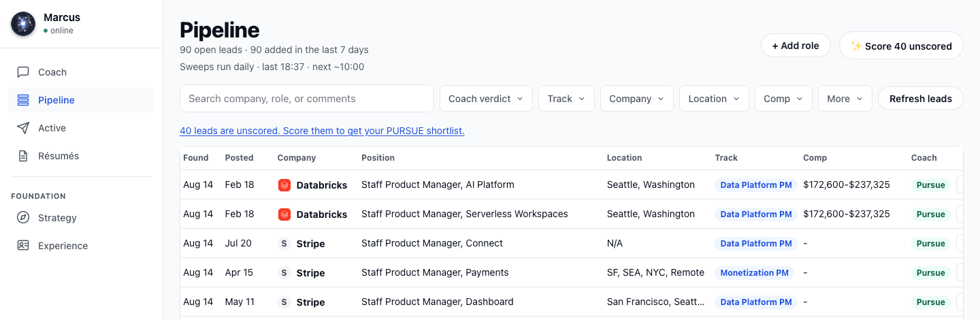Open the Active section

[82, 128]
